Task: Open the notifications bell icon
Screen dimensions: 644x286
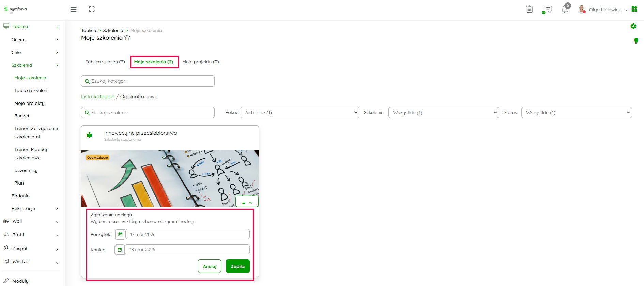Action: coord(565,10)
